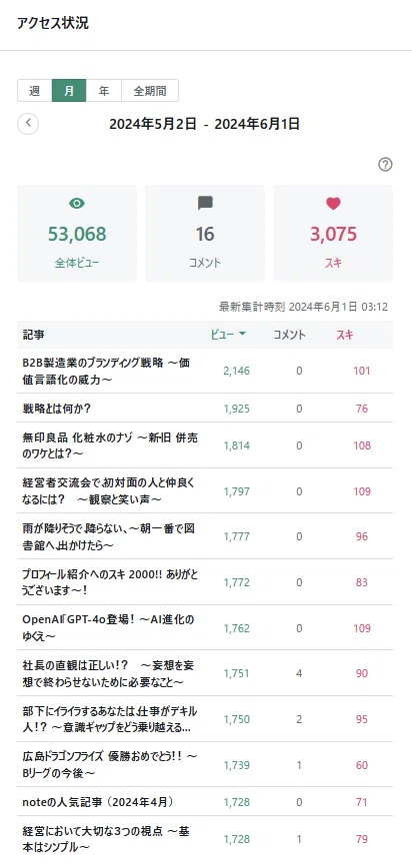The width and height of the screenshot is (412, 868).
Task: Click the pink heart icon for likes
Action: [333, 203]
